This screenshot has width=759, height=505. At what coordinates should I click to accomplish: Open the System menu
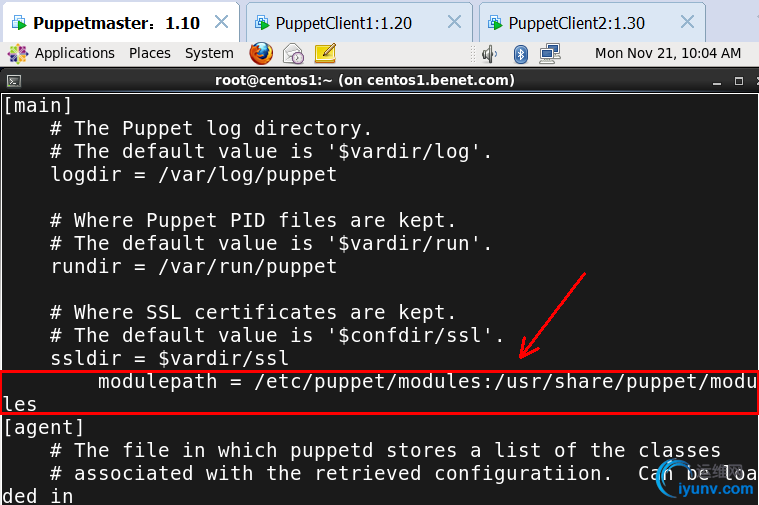pos(209,53)
